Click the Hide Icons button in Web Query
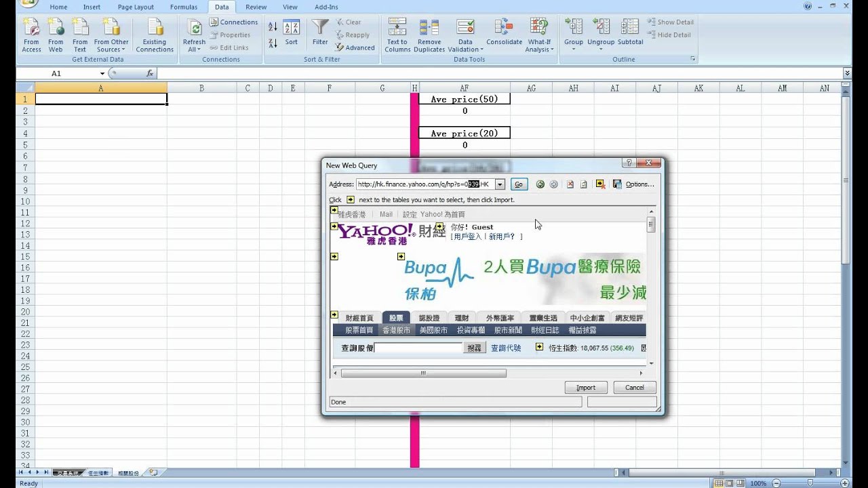This screenshot has height=488, width=868. click(x=600, y=184)
